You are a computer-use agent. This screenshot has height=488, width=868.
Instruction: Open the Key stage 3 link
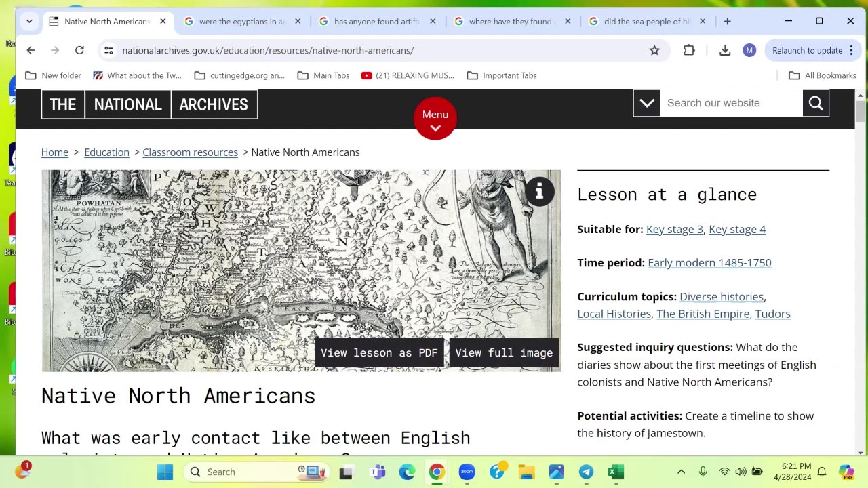675,229
